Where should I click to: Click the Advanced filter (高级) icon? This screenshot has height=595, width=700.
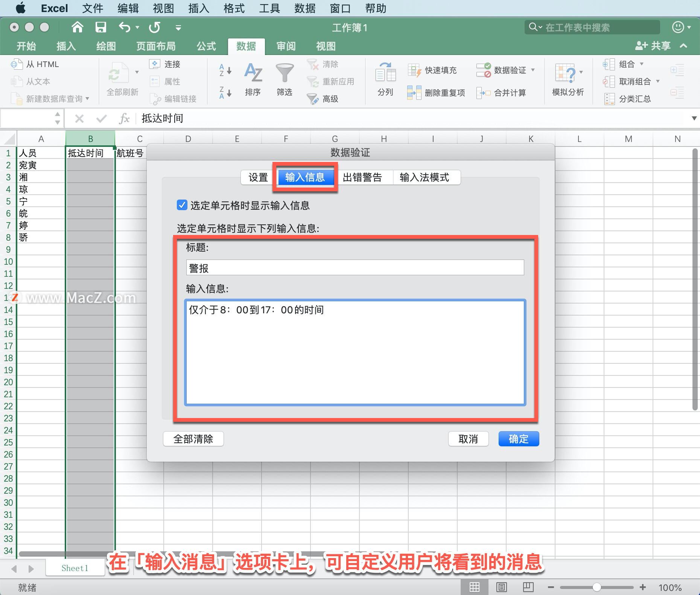point(312,99)
